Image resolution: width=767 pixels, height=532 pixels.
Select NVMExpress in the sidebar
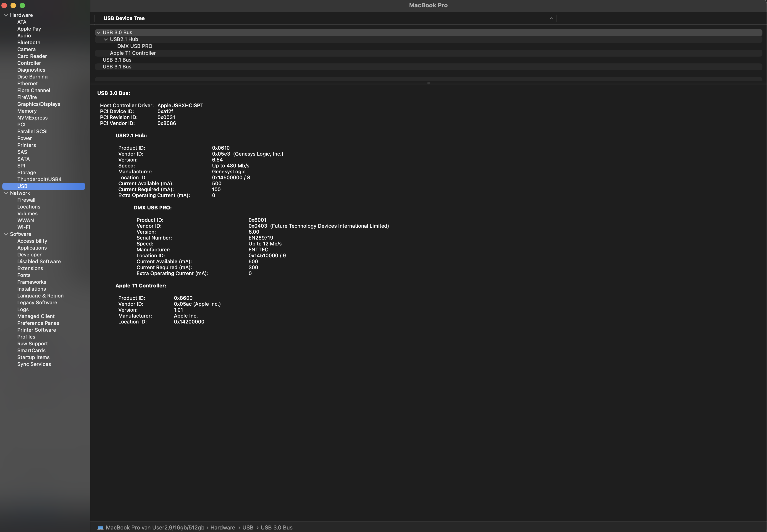click(32, 118)
